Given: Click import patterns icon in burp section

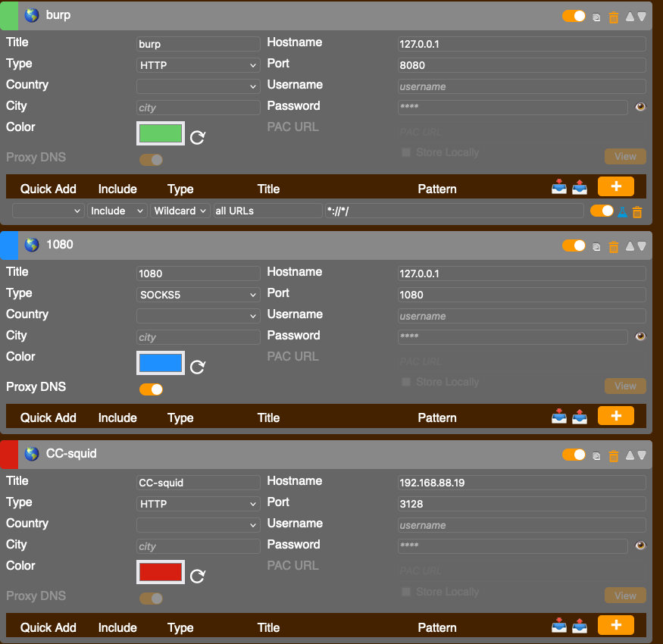Looking at the screenshot, I should pyautogui.click(x=559, y=188).
